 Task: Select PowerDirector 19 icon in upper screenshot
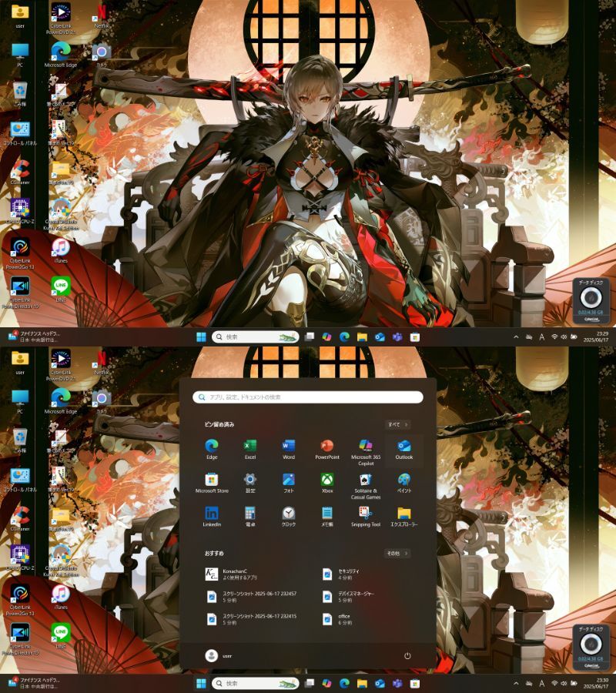pyautogui.click(x=20, y=293)
